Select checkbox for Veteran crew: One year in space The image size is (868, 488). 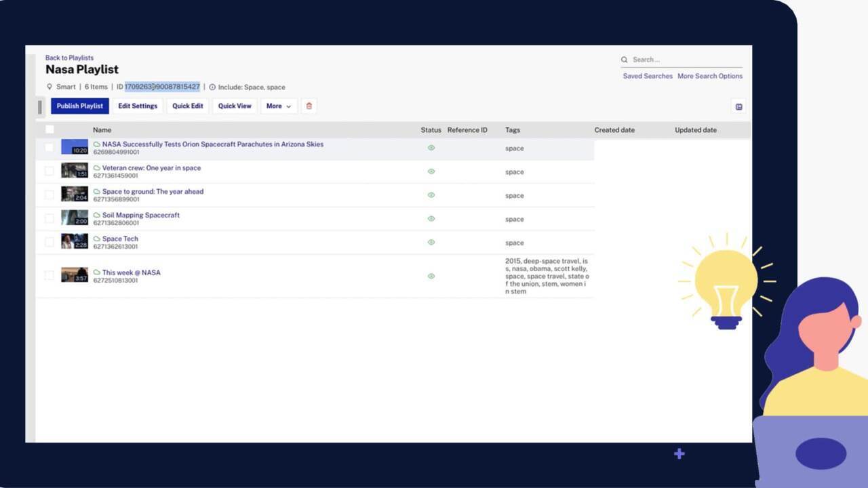pos(49,171)
